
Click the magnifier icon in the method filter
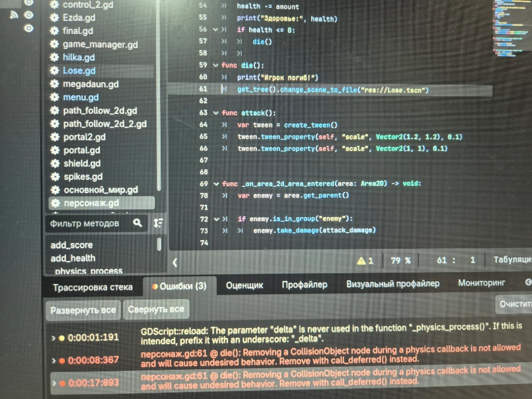138,223
